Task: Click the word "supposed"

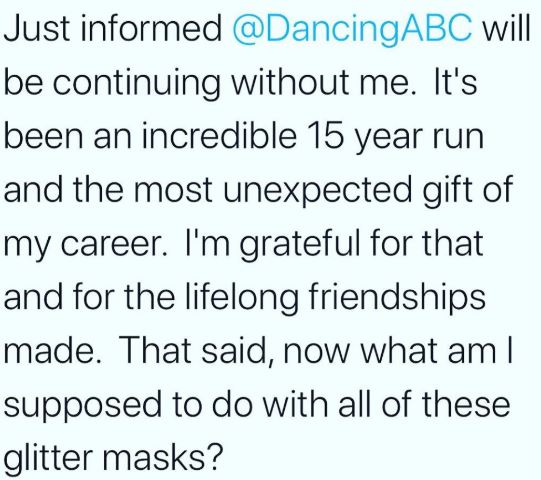Action: coord(82,406)
